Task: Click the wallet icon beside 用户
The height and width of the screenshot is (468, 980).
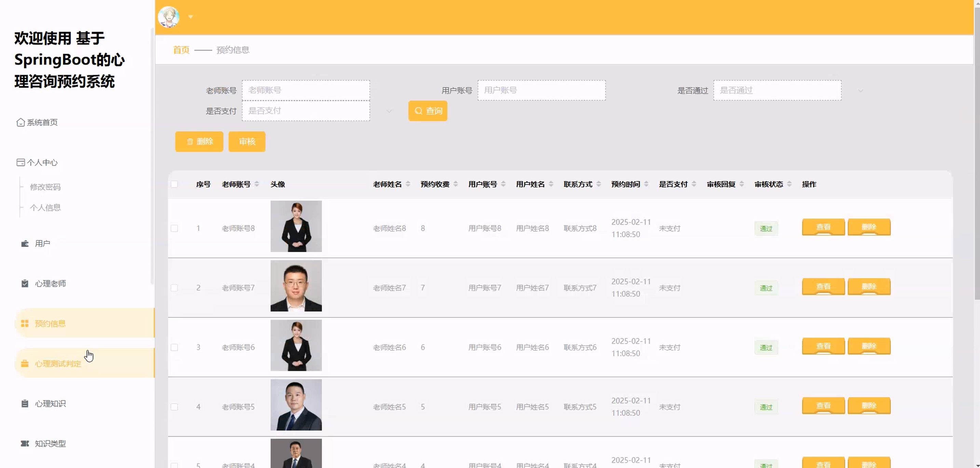Action: pos(25,244)
